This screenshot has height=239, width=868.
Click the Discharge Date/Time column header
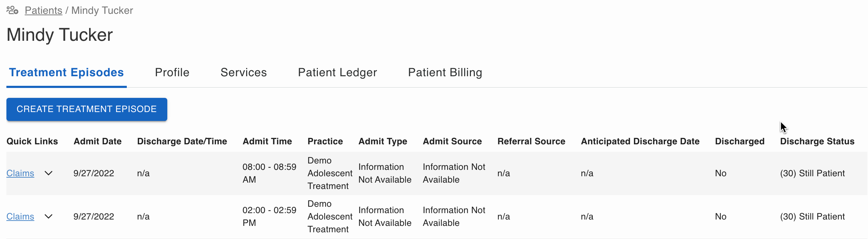(x=182, y=141)
